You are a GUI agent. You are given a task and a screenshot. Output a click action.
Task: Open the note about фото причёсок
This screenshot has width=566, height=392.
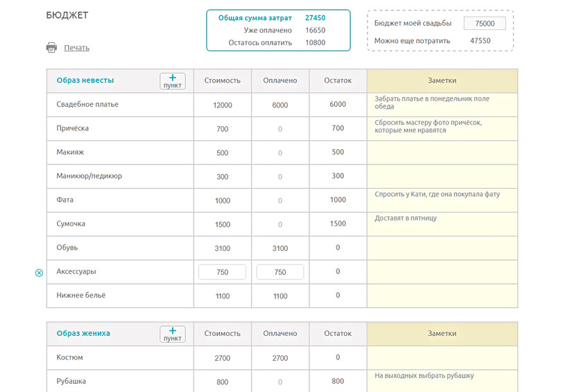428,126
